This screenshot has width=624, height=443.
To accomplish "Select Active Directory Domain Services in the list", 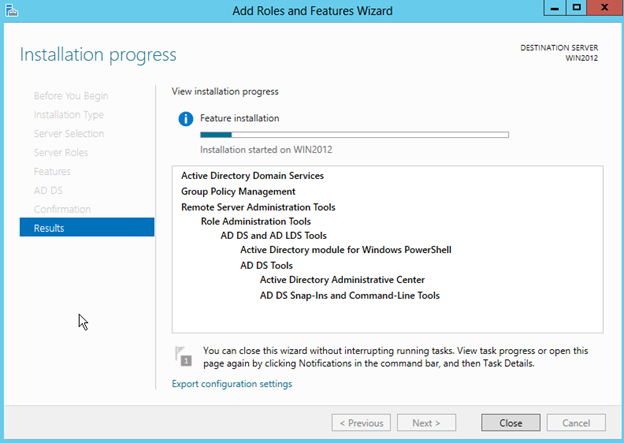I will [x=252, y=176].
